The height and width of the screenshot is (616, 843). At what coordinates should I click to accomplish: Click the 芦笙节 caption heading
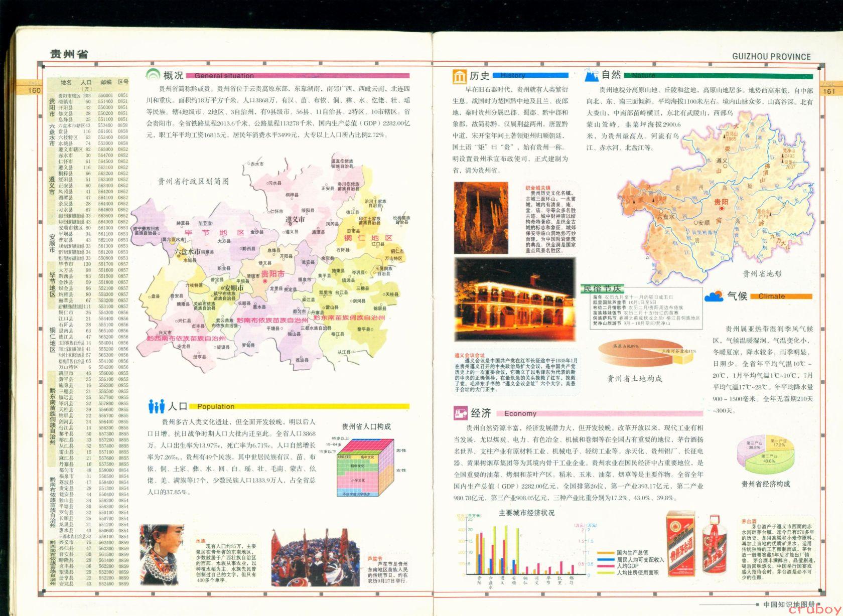click(375, 558)
